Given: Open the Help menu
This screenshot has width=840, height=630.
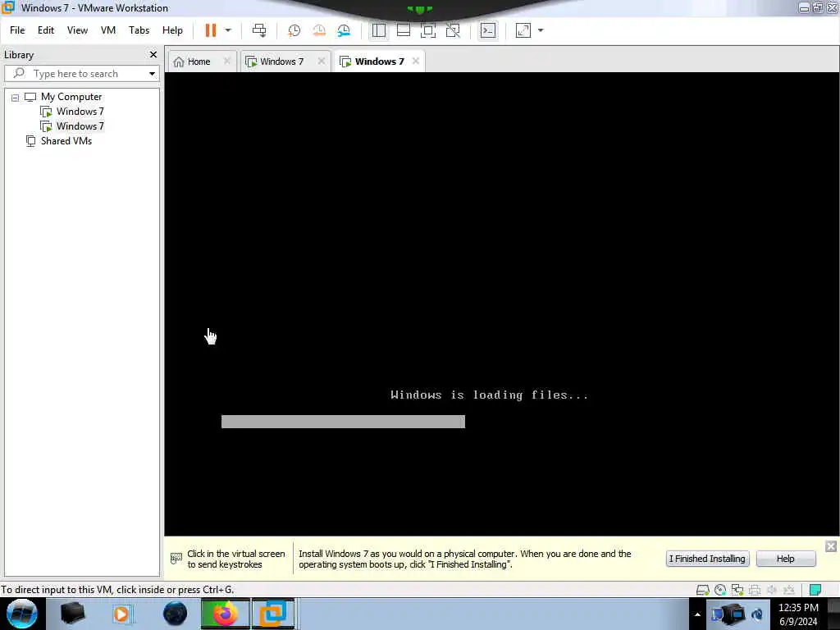Looking at the screenshot, I should coord(172,30).
